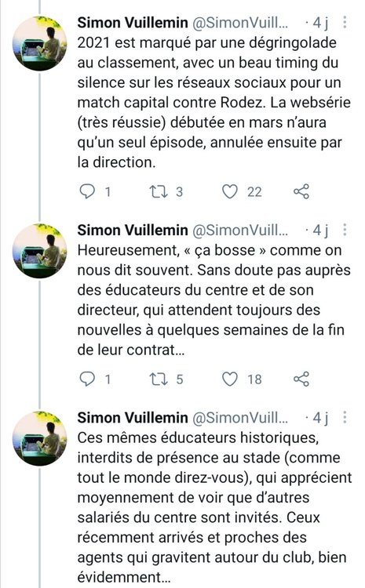Viewport: 365px width, 588px height.
Task: Like the tweet with 22 likes
Action: 229,191
